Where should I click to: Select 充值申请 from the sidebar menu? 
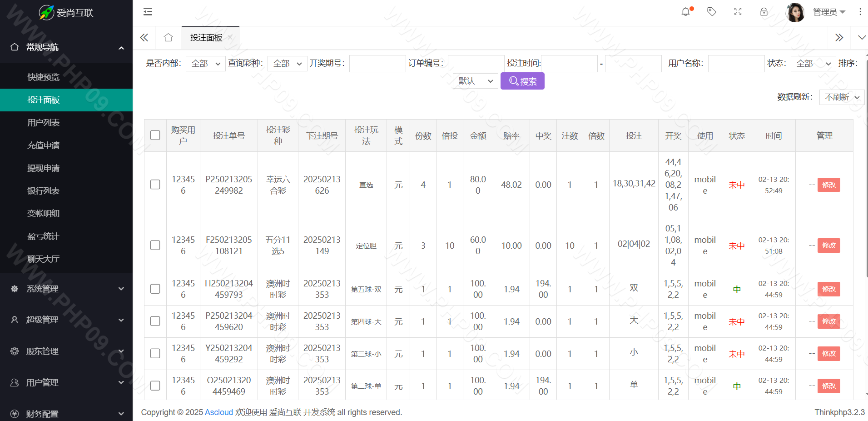pos(44,145)
